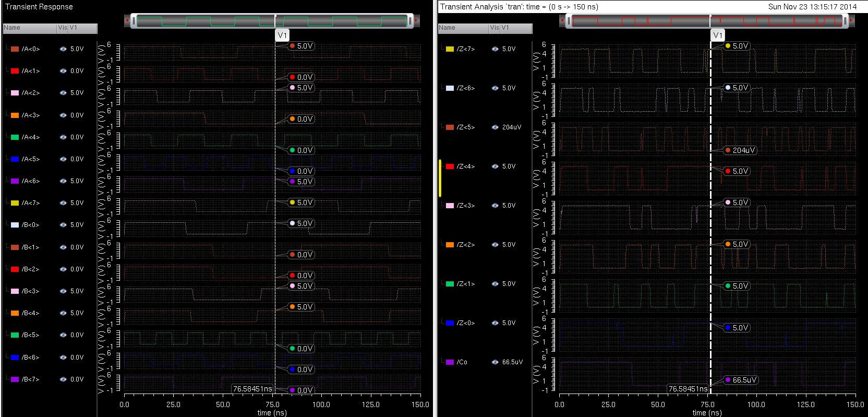This screenshot has height=417, width=868.
Task: Click the V1 column header in left panel
Action: (83, 28)
